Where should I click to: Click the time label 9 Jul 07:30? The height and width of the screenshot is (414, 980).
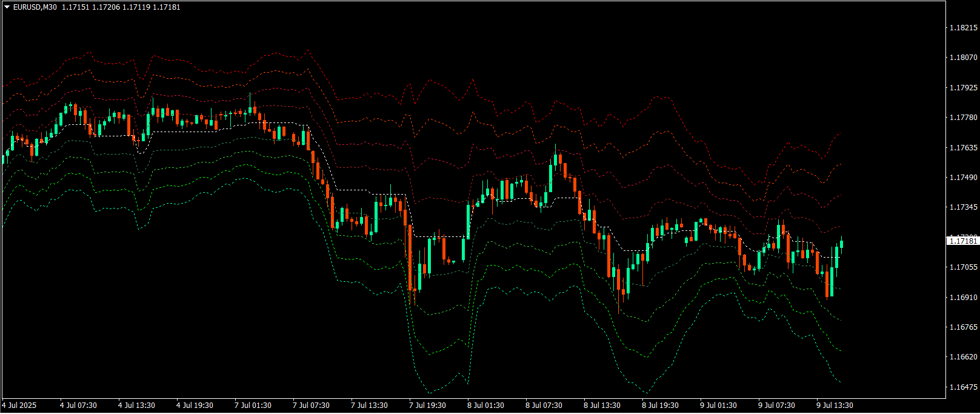click(777, 406)
